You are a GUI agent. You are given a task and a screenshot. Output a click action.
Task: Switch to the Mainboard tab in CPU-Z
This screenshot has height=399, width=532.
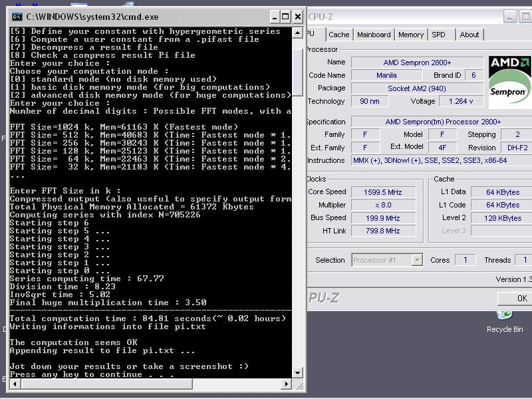tap(374, 35)
